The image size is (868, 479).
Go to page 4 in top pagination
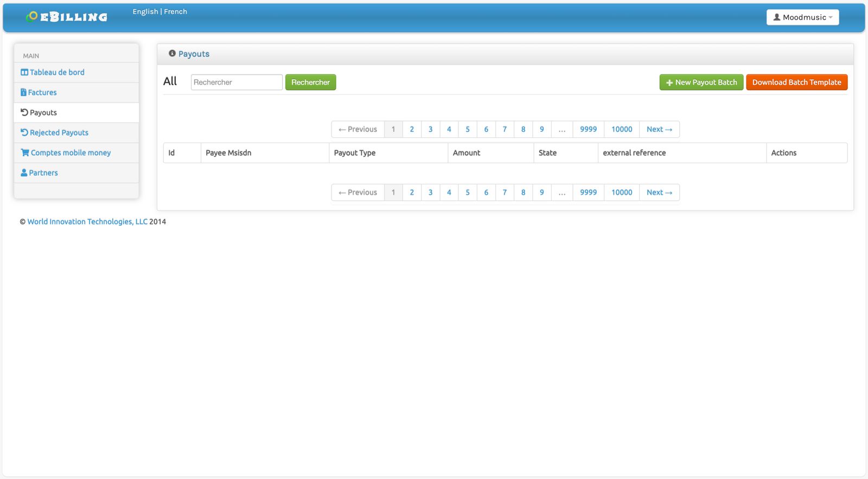pyautogui.click(x=449, y=129)
